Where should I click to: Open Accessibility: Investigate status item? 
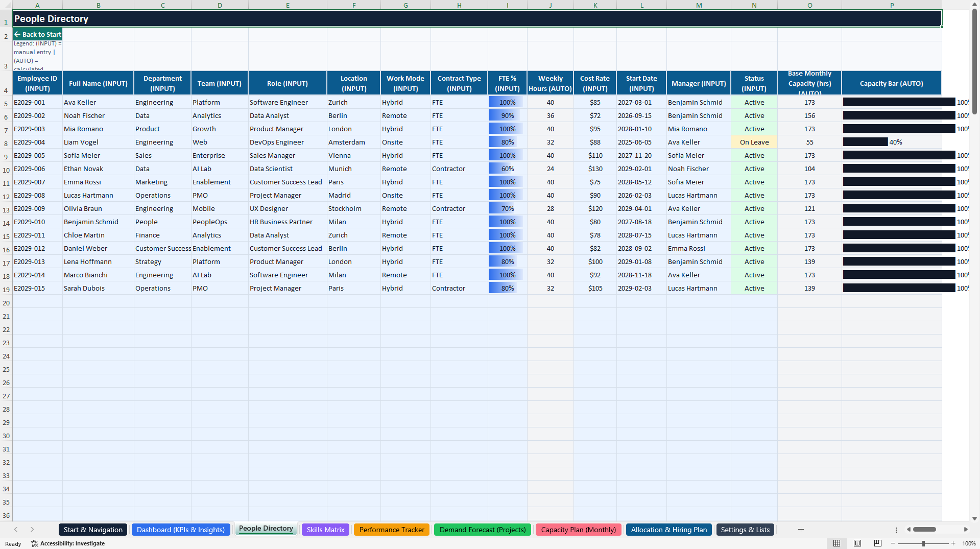[68, 543]
